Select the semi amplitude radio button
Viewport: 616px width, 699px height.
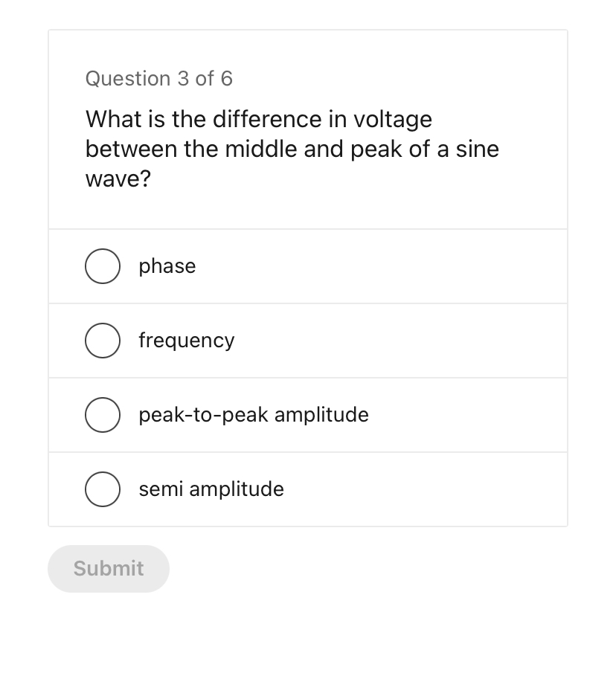click(x=103, y=489)
